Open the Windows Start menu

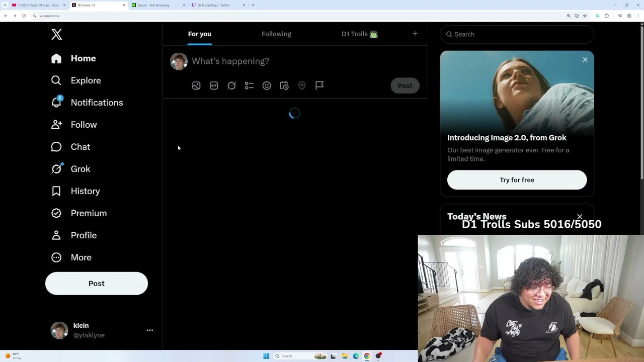click(x=266, y=356)
